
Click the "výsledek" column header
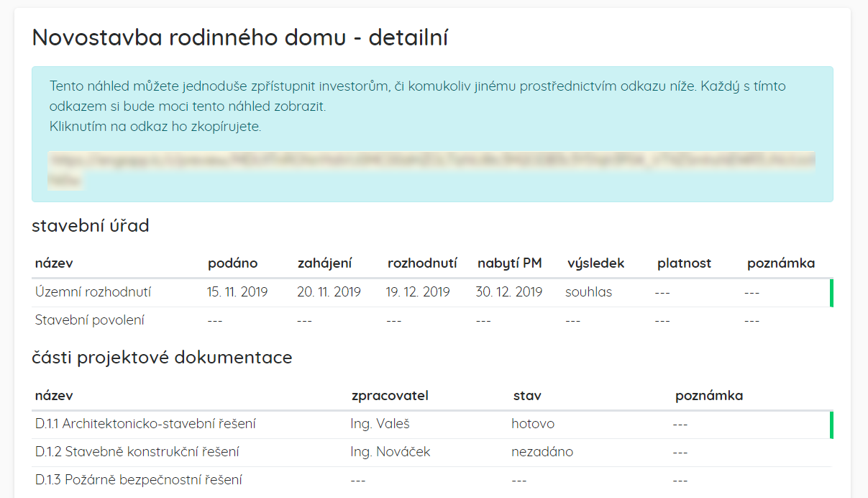click(596, 263)
